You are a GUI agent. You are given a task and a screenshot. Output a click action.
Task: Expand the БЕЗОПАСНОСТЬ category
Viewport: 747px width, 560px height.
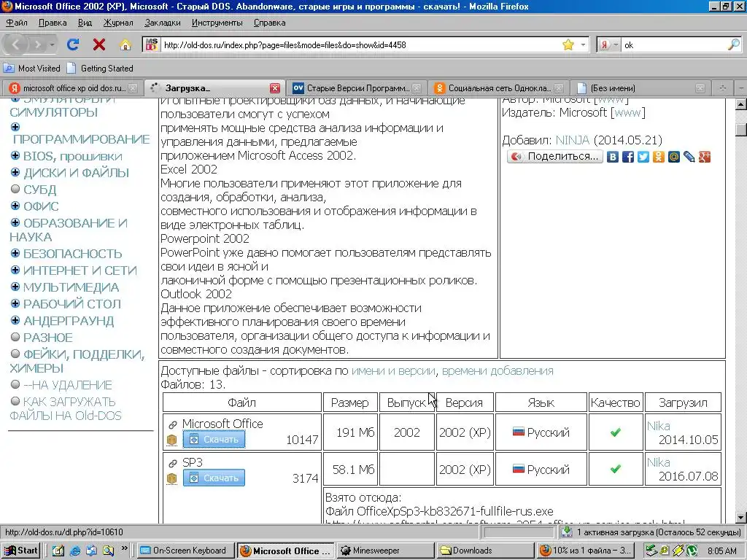15,253
